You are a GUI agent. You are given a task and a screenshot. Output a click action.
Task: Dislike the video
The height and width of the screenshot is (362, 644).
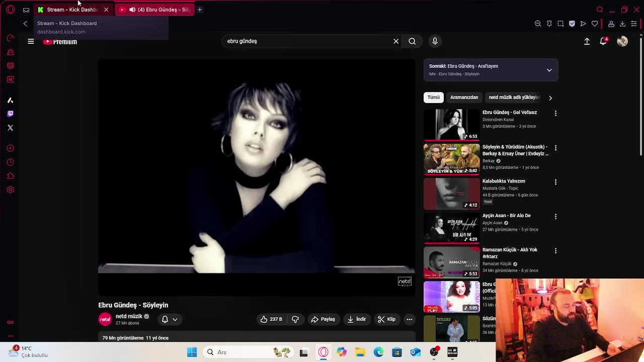(x=295, y=319)
